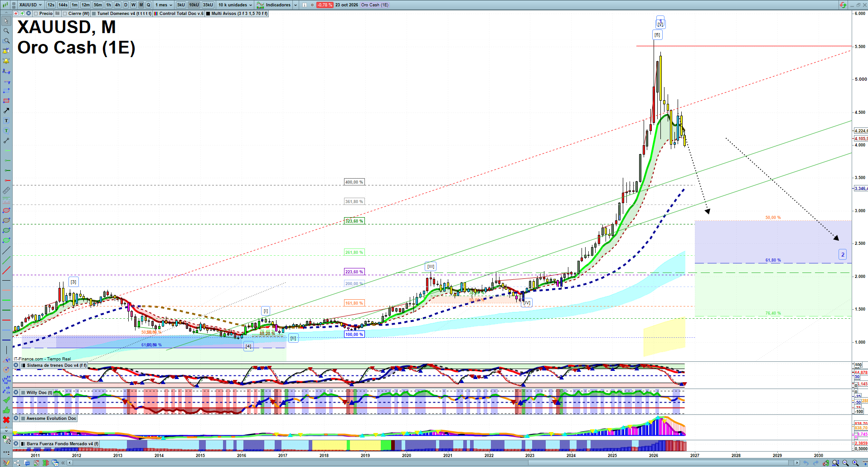Screen dimensions: 868x467
Task: Select the arrow cursor tool
Action: [x=6, y=21]
